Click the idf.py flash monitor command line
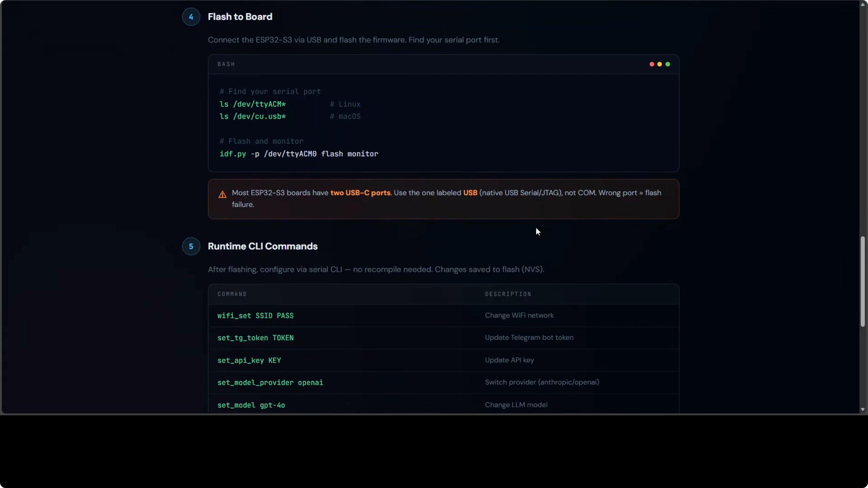The height and width of the screenshot is (488, 868). click(x=299, y=154)
